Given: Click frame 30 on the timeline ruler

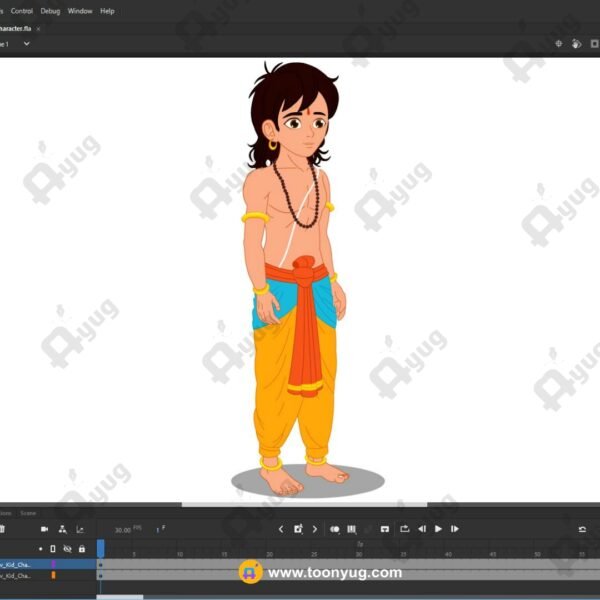Looking at the screenshot, I should (x=359, y=554).
